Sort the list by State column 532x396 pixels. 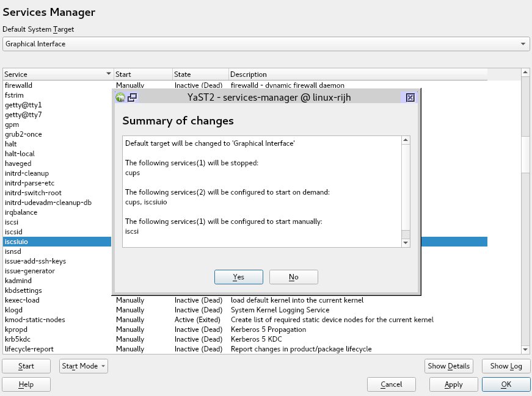200,74
